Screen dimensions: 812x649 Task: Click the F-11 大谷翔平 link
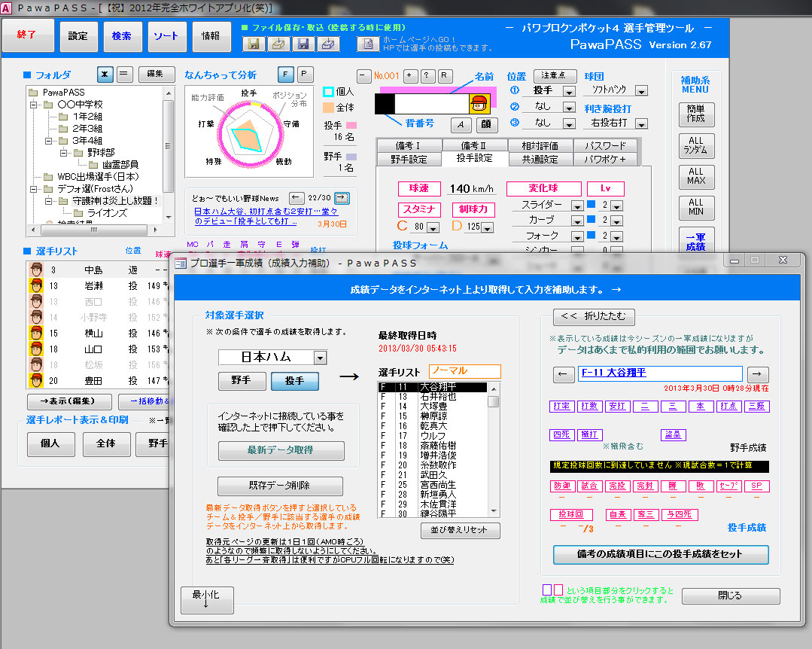click(x=613, y=373)
